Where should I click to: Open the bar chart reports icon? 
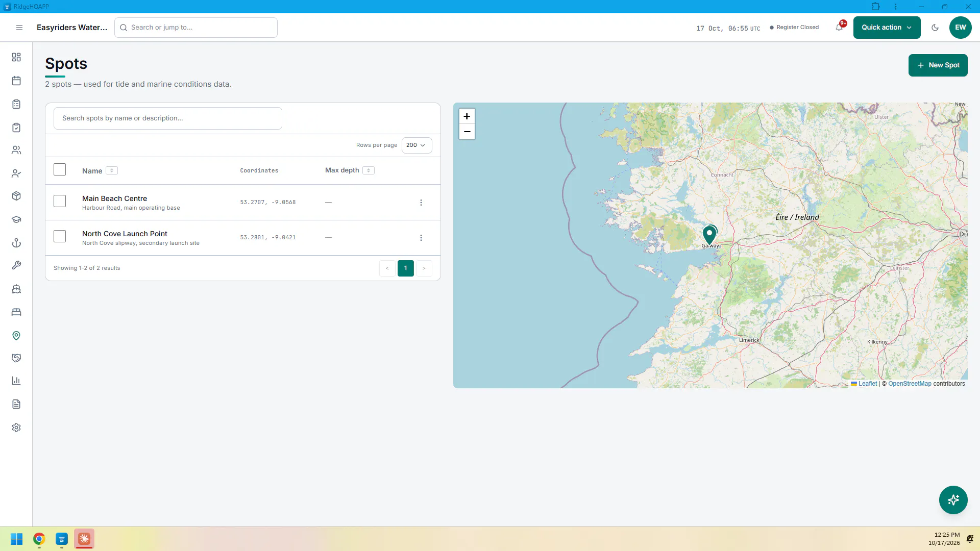click(x=16, y=381)
